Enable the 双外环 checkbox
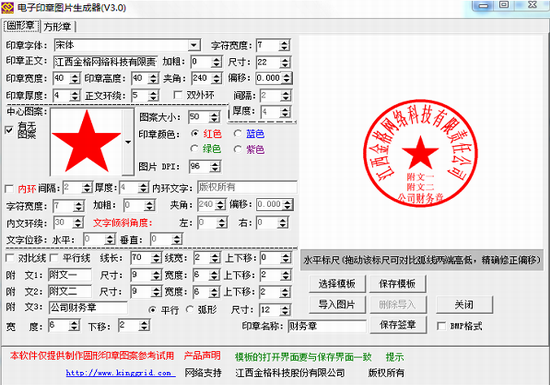This screenshot has height=385, width=550. 178,95
